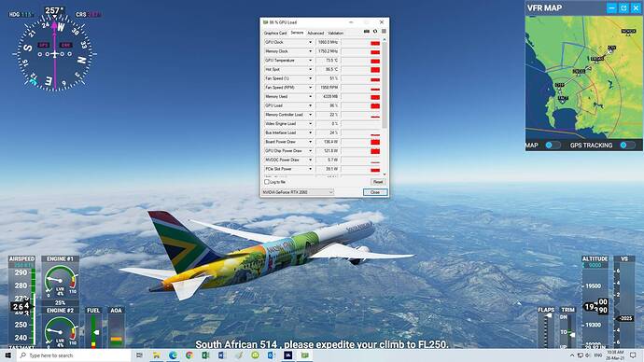Click the Memory Clock value 1750.2 MHz

pyautogui.click(x=328, y=51)
